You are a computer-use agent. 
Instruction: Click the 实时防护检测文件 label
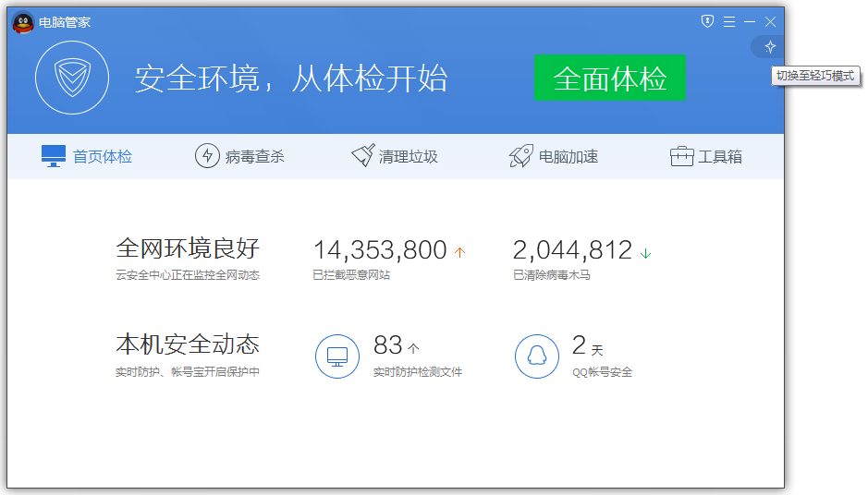pyautogui.click(x=417, y=372)
